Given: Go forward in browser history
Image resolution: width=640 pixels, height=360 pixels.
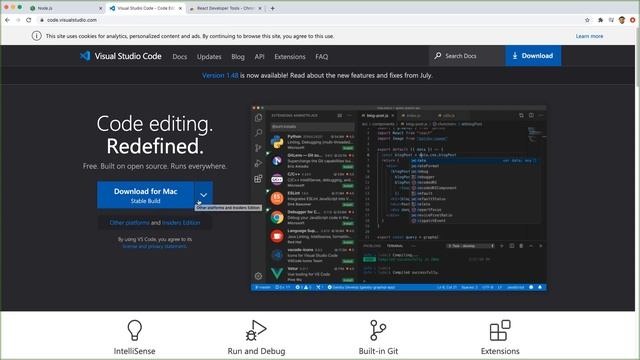Looking at the screenshot, I should point(18,20).
